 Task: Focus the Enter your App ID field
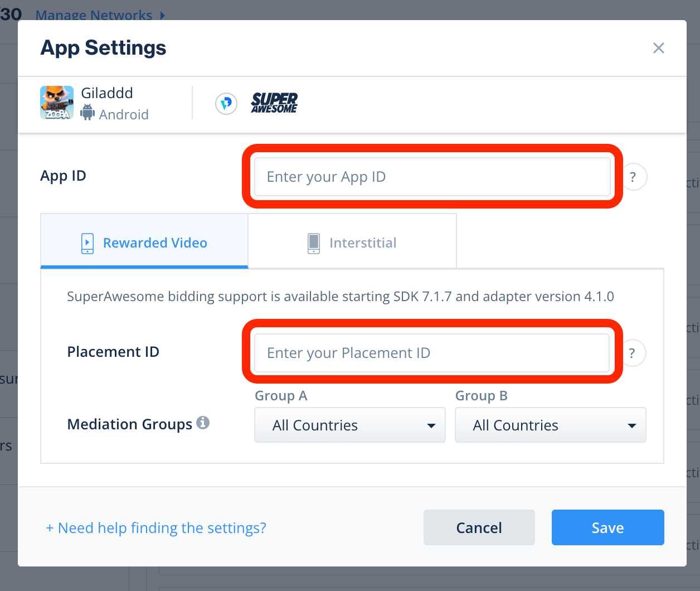pyautogui.click(x=432, y=177)
